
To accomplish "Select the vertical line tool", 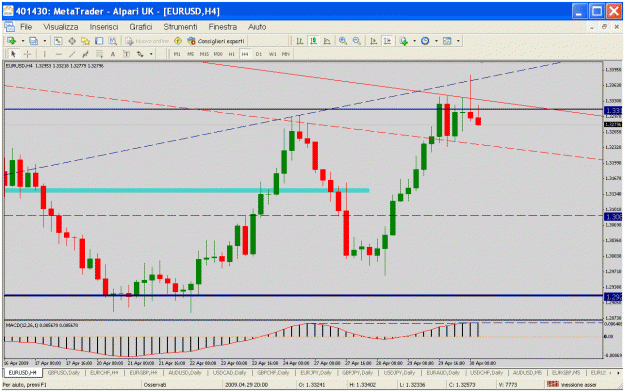I will click(x=44, y=54).
